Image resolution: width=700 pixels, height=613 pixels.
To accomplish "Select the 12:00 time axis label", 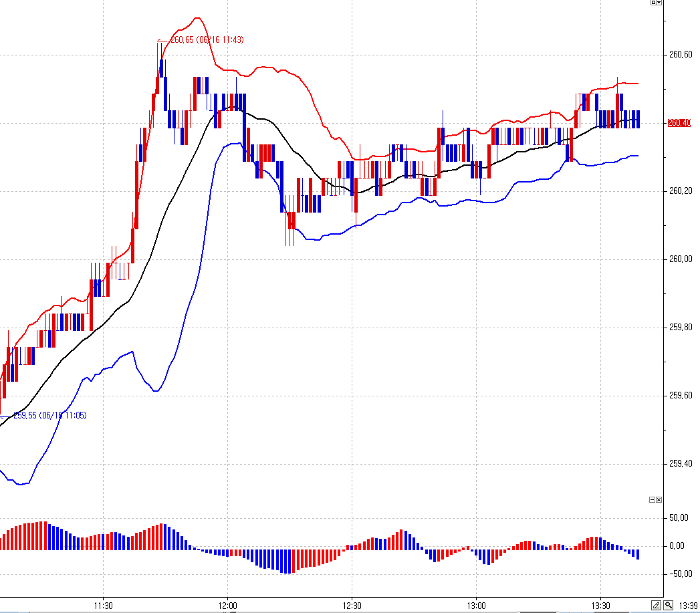I will [227, 606].
